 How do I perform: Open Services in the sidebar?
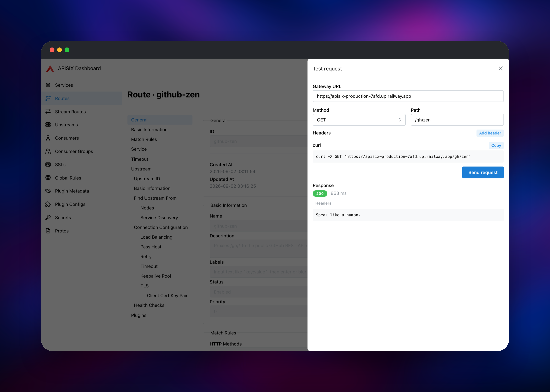coord(82,85)
